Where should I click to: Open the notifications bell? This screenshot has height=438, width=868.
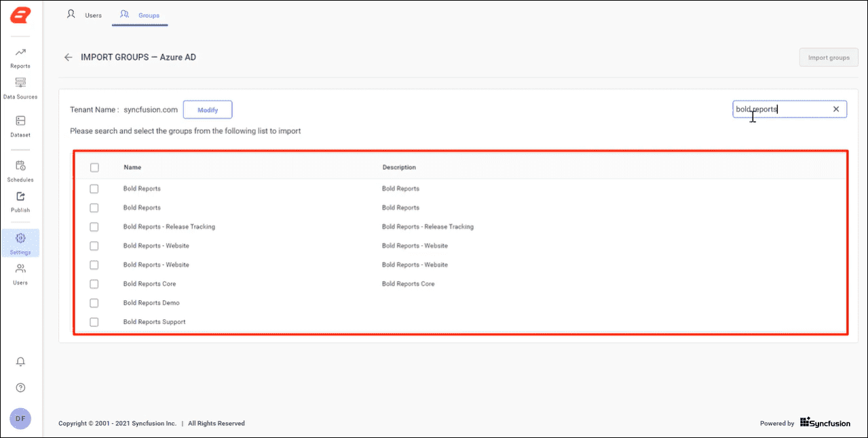[x=20, y=361]
